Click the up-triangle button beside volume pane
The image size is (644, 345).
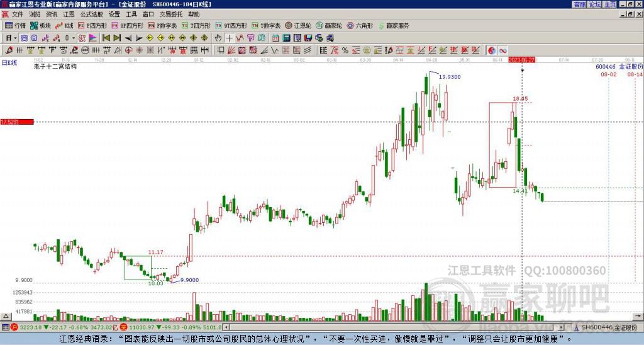(6, 317)
